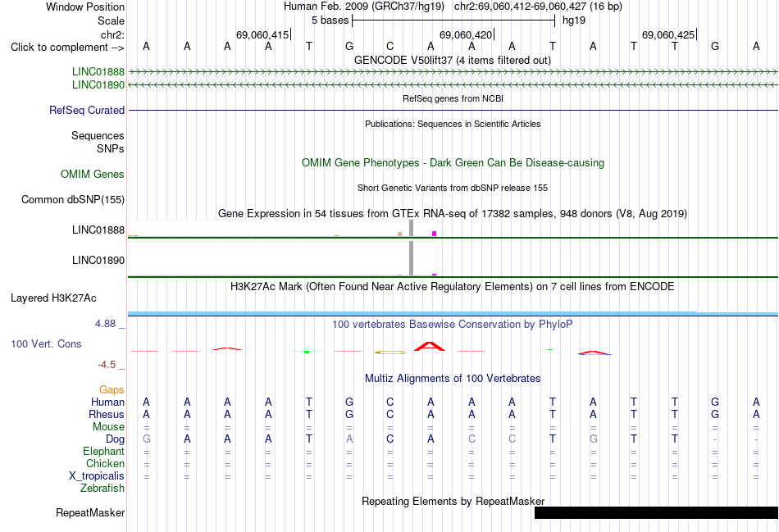Click the 69,060,425 position label
Screen dimensions: 779x532
tap(668, 34)
